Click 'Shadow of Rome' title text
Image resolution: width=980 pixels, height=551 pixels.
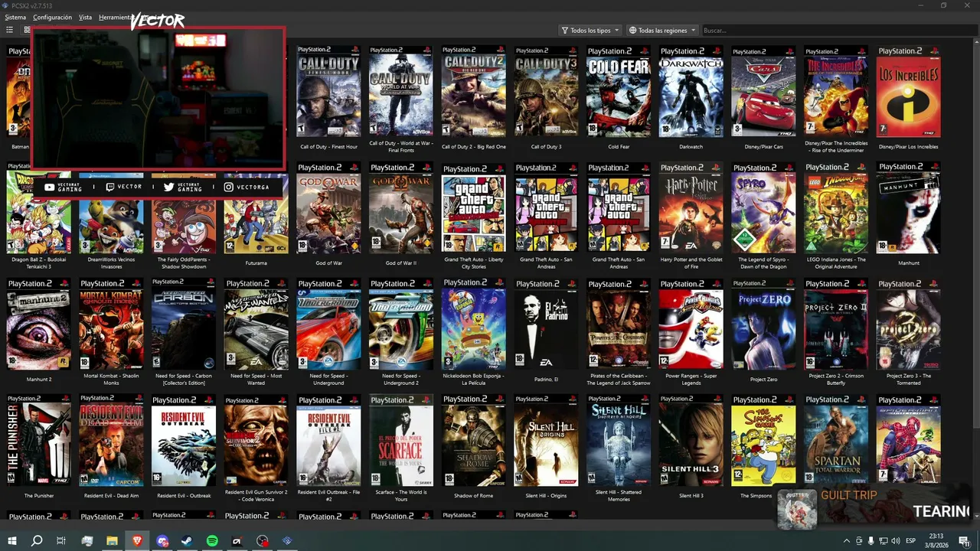(474, 496)
